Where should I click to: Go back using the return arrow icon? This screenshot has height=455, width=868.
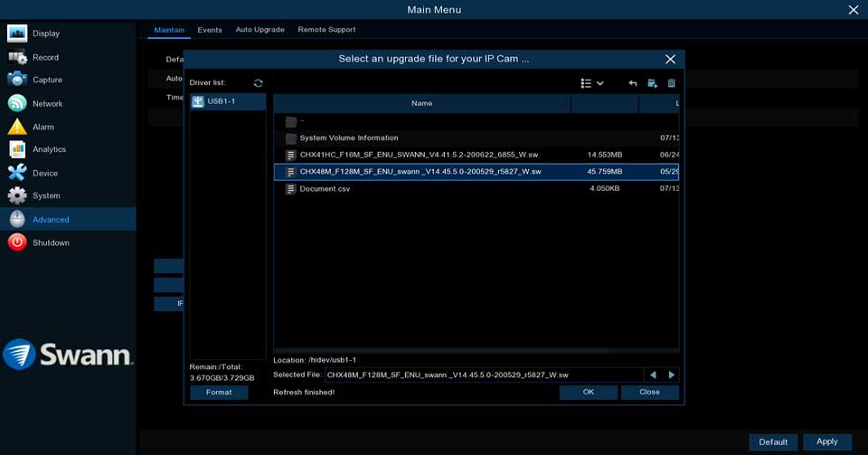click(x=633, y=83)
